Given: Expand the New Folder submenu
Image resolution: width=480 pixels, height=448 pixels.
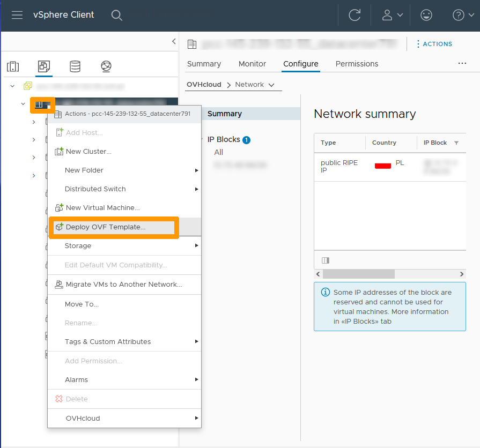Looking at the screenshot, I should (x=124, y=170).
